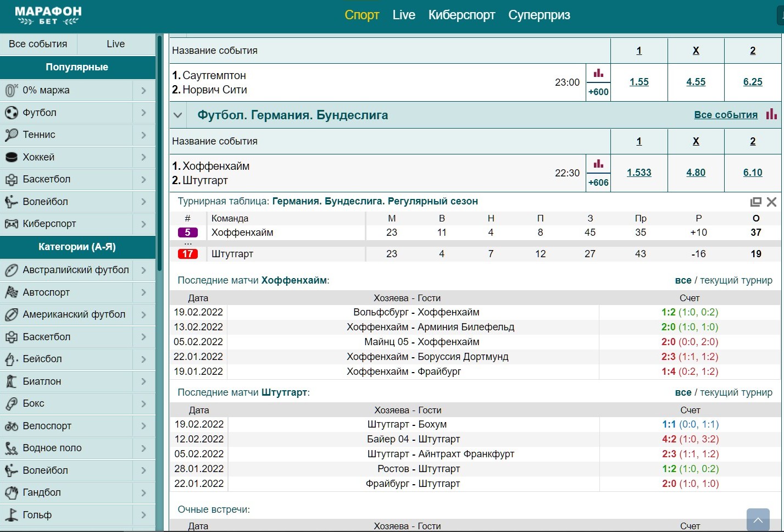Screen dimensions: 784x532
Task: Select the Теннис racket icon
Action: coord(11,135)
